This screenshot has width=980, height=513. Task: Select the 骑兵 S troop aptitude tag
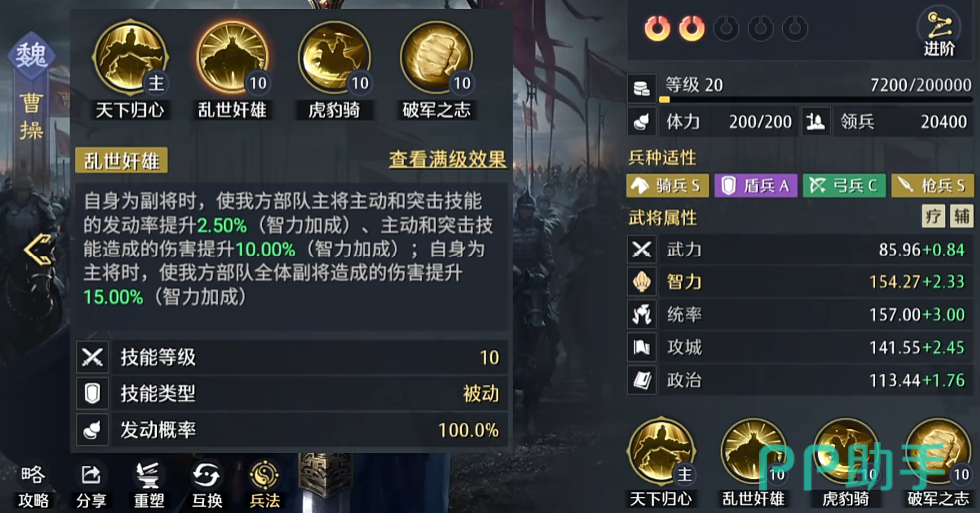(x=667, y=186)
